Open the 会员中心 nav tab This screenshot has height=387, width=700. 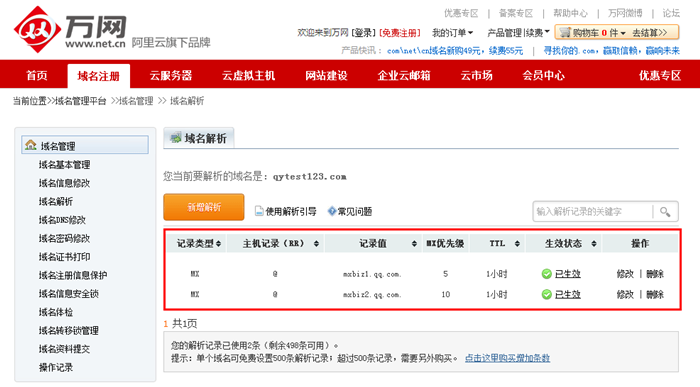coord(543,75)
